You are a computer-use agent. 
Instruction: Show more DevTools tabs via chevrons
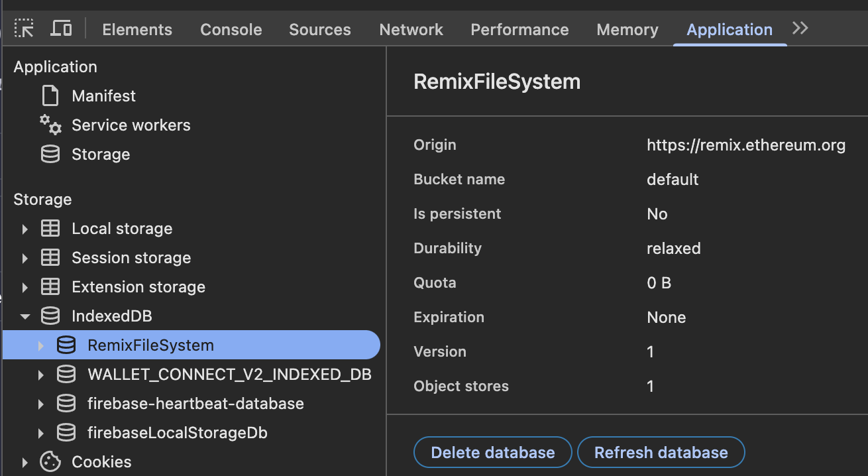click(800, 29)
